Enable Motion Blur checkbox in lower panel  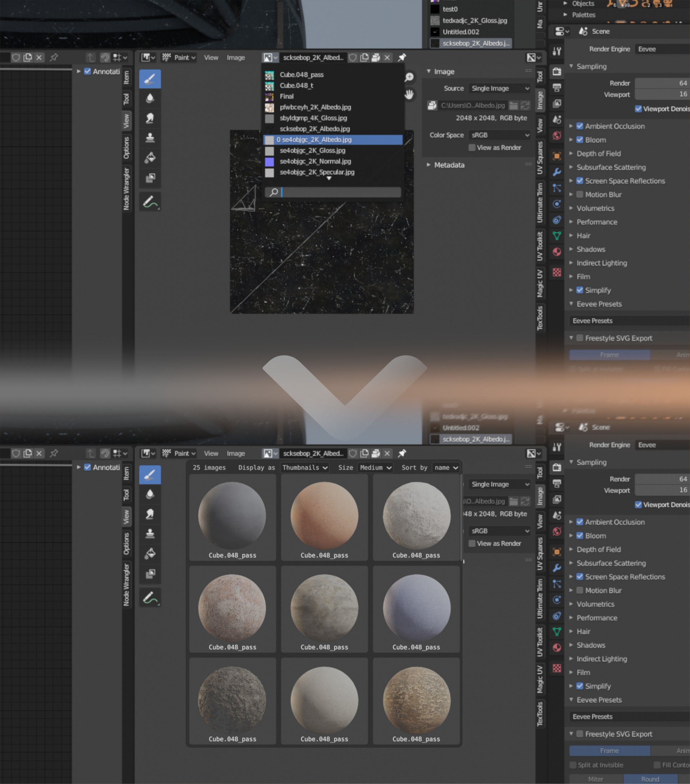coord(580,590)
